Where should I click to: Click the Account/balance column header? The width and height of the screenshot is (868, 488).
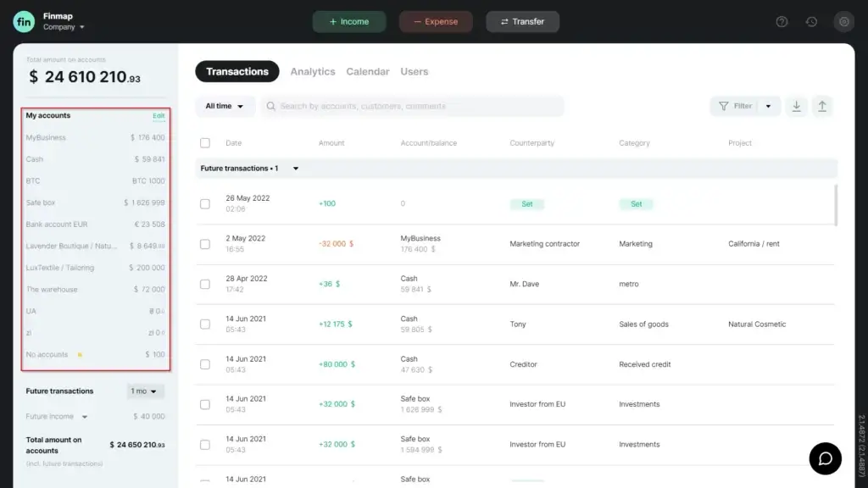click(x=428, y=142)
